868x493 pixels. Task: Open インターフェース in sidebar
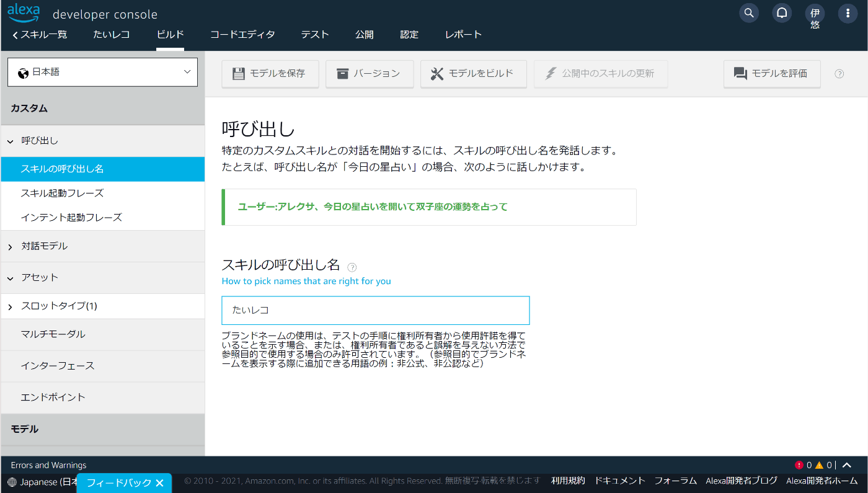[102, 366]
